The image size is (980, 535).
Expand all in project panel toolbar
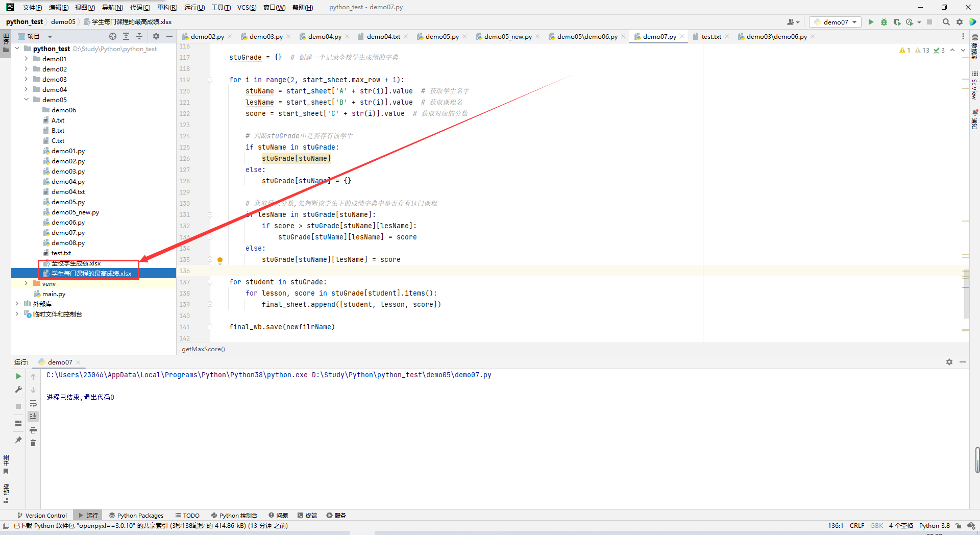click(126, 36)
